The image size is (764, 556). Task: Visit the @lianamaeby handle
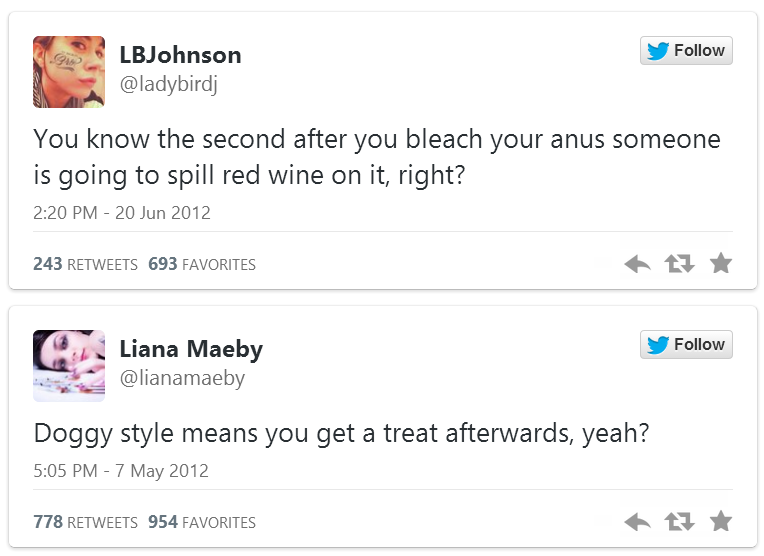[x=182, y=379]
